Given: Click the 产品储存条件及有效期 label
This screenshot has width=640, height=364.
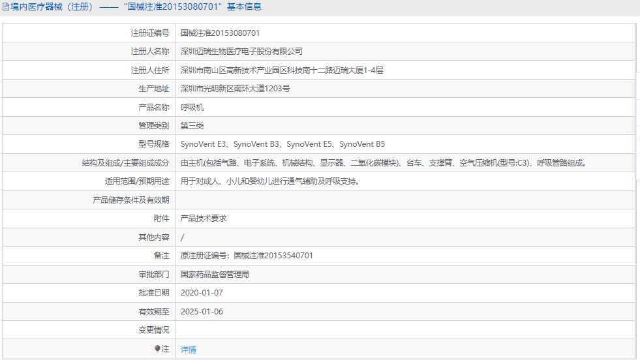Looking at the screenshot, I should (x=131, y=200).
